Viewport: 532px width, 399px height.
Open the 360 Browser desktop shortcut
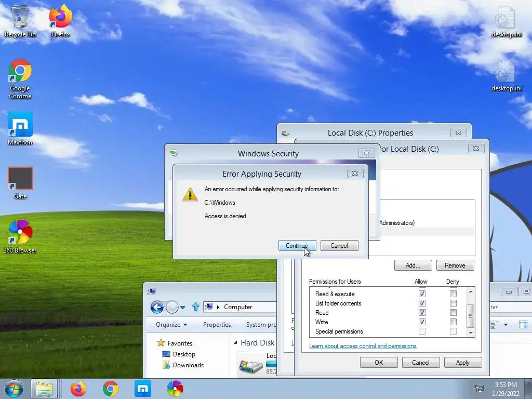20,236
